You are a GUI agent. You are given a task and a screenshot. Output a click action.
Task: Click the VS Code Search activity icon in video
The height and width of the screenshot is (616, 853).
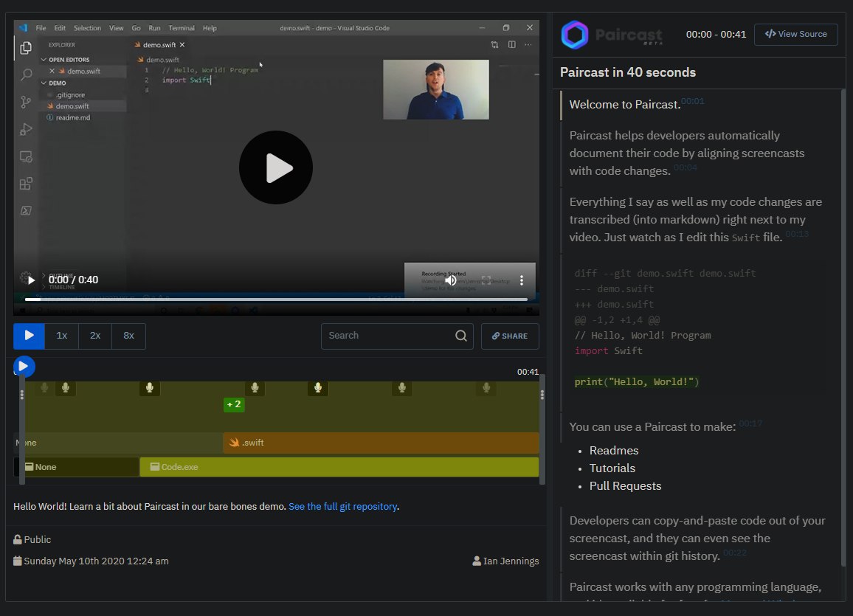click(26, 75)
